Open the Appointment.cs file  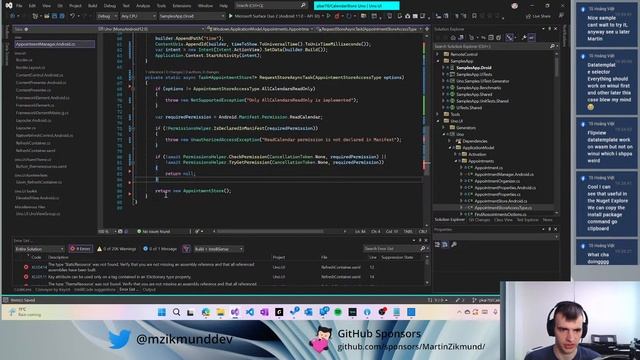(489, 168)
